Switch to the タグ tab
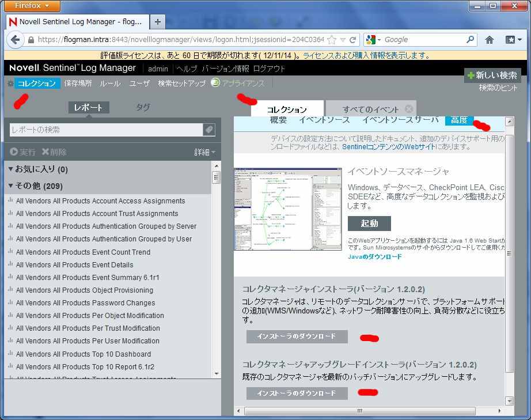The width and height of the screenshot is (531, 420). click(x=143, y=107)
